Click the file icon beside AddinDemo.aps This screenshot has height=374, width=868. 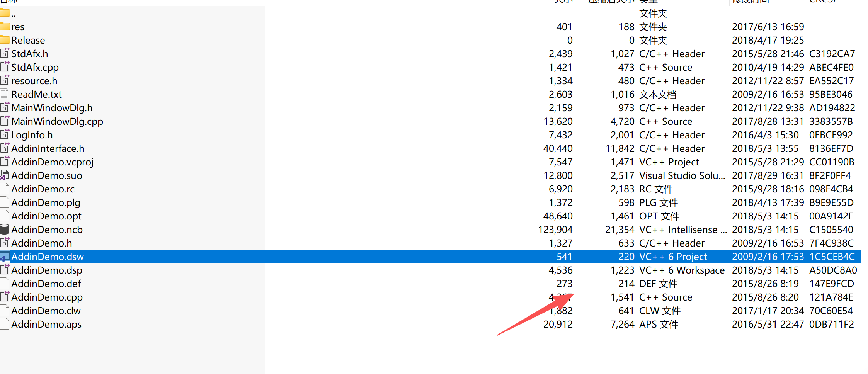[x=4, y=324]
